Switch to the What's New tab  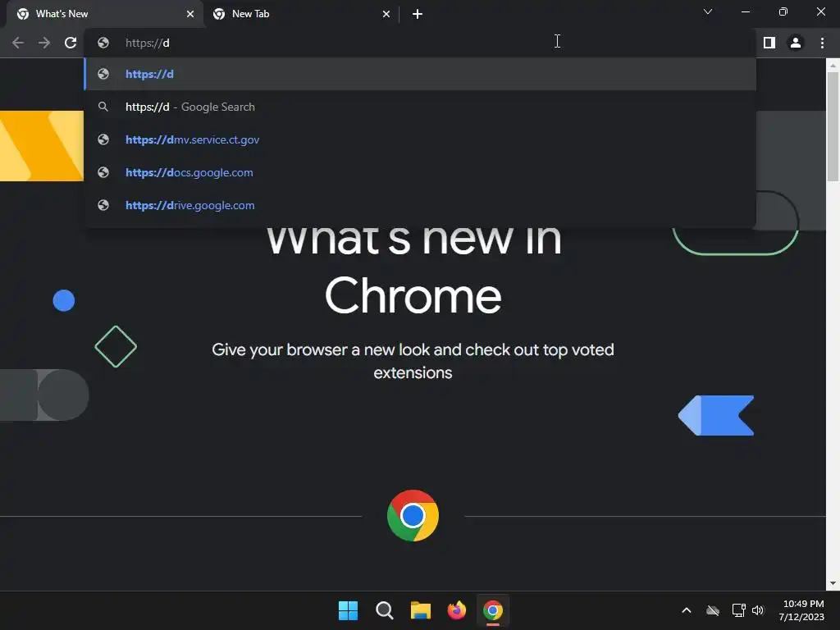105,14
